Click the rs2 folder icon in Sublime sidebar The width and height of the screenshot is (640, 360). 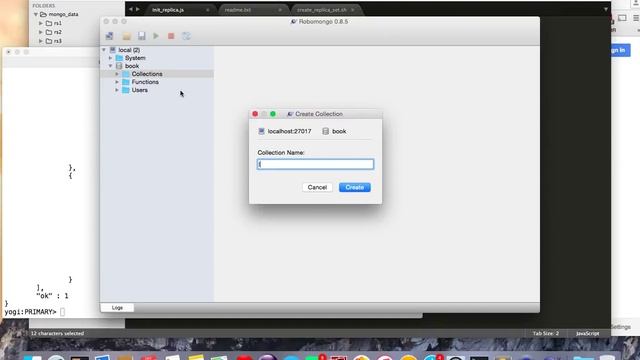49,32
